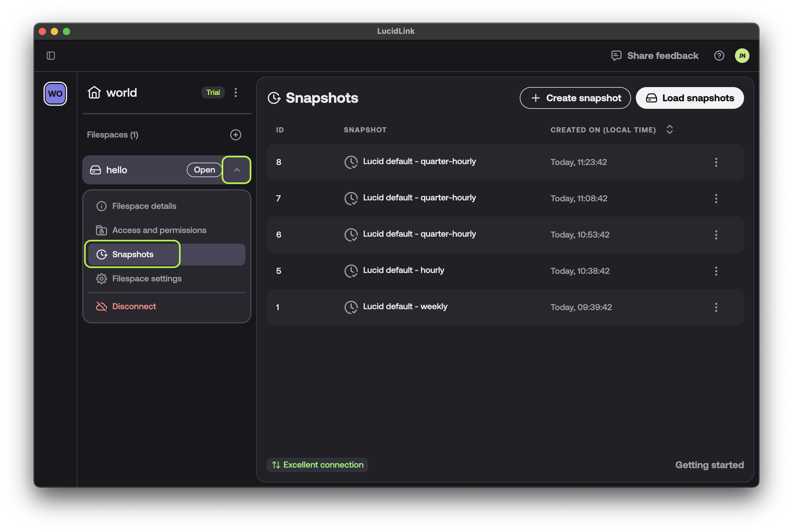Click the clock icon in snapshot 8 row
The height and width of the screenshot is (532, 793).
351,162
